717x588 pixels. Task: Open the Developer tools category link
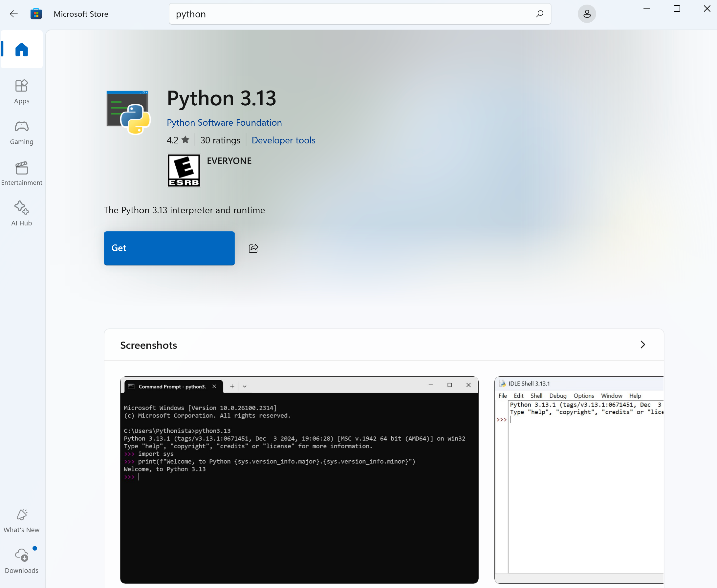(283, 140)
